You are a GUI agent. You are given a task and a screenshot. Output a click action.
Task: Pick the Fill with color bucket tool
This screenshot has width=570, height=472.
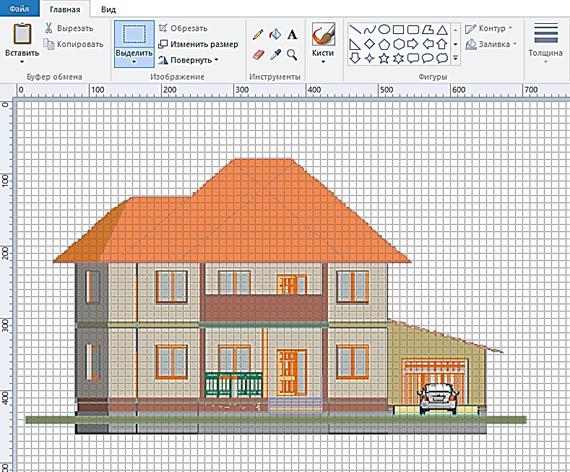point(275,35)
